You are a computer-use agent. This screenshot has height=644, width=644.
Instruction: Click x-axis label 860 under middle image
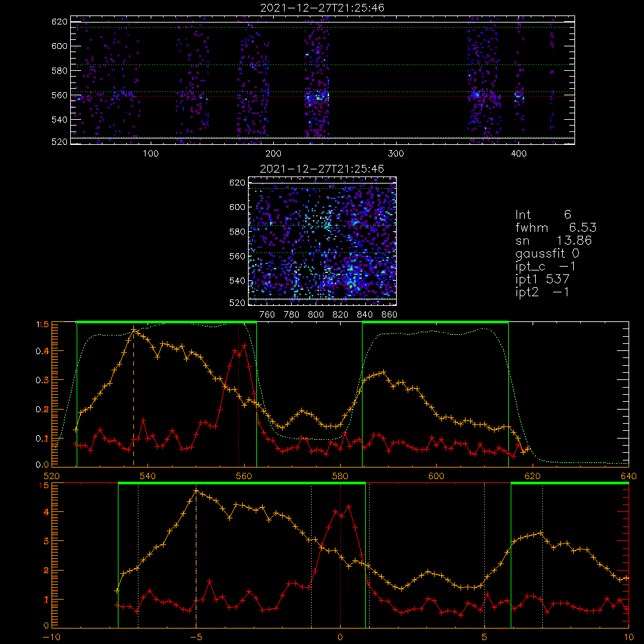390,315
